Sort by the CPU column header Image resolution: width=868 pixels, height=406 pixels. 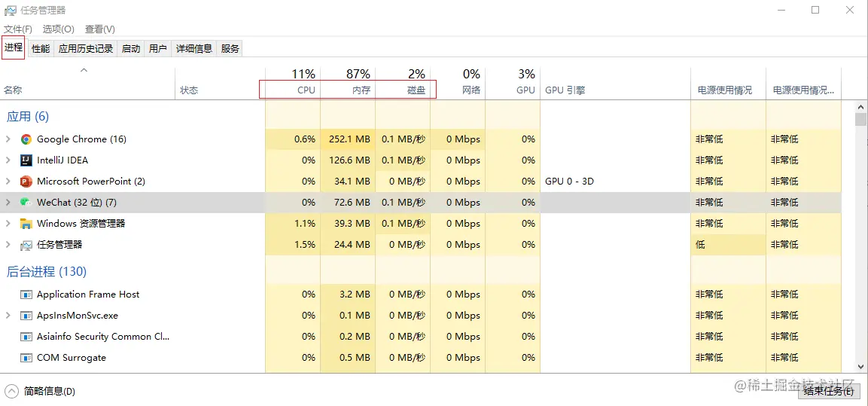click(293, 83)
